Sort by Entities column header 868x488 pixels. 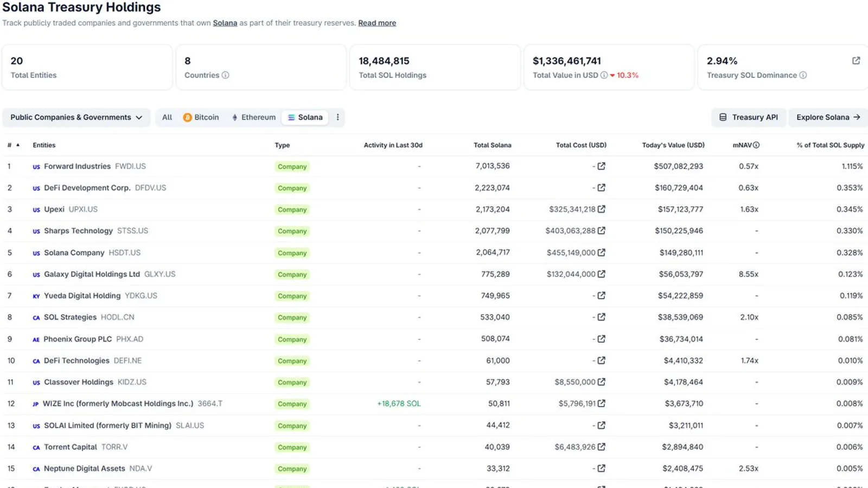[44, 145]
